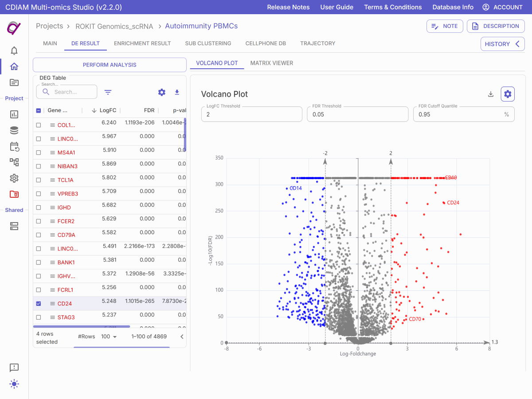The image size is (532, 399).
Task: Open the DEG table filter icon
Action: coord(108,92)
